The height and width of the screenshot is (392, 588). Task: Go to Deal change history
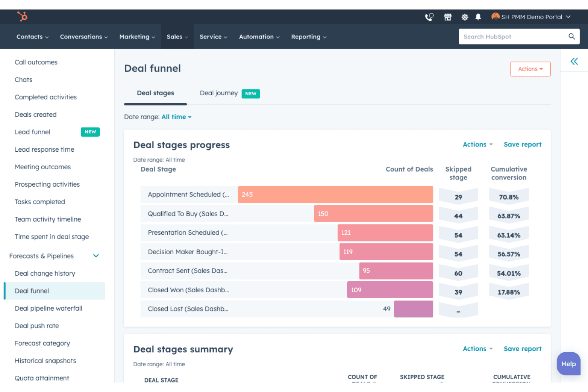coord(45,274)
